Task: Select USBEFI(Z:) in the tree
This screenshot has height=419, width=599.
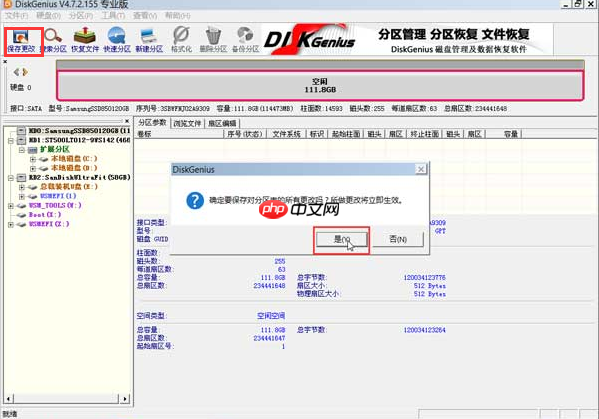Action: pyautogui.click(x=49, y=224)
